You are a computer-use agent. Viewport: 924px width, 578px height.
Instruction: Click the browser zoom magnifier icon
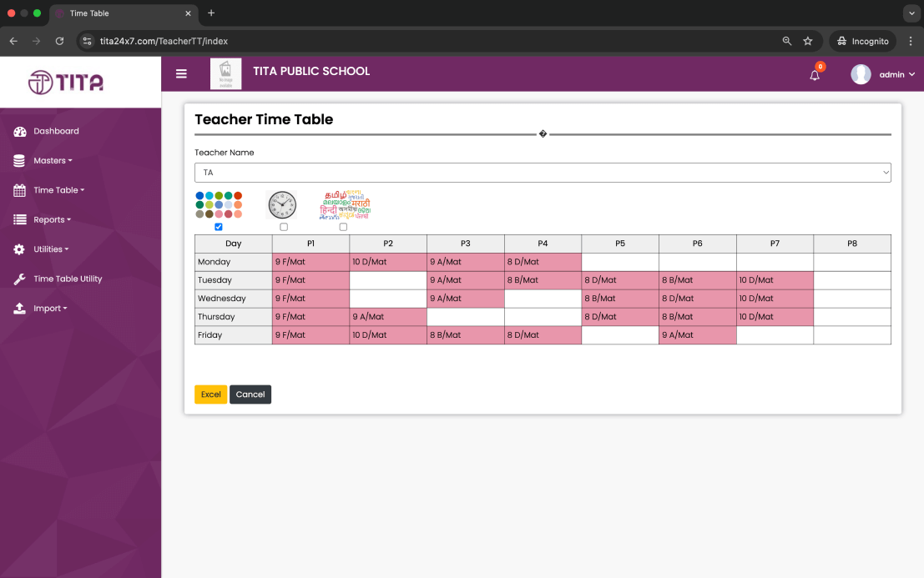pyautogui.click(x=787, y=41)
